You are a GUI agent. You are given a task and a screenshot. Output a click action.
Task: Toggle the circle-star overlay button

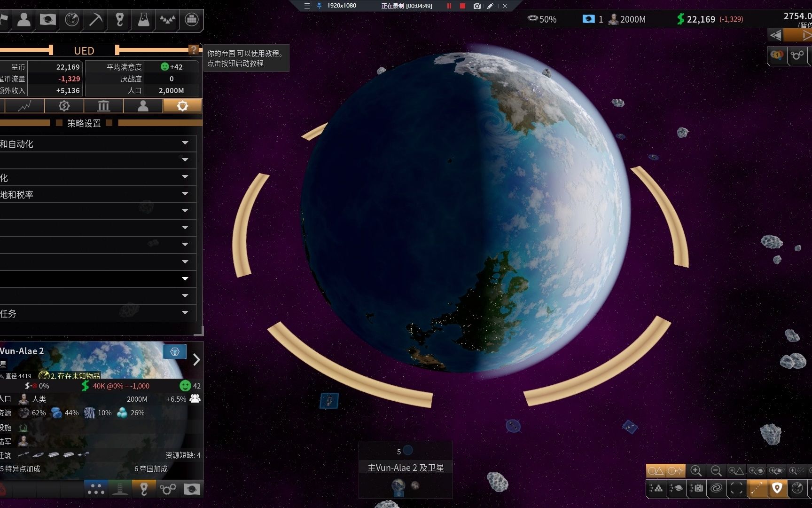(675, 471)
